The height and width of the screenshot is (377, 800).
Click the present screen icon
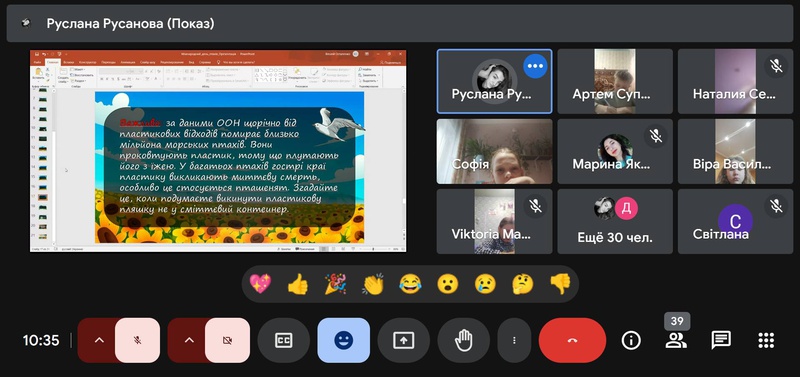coord(404,340)
